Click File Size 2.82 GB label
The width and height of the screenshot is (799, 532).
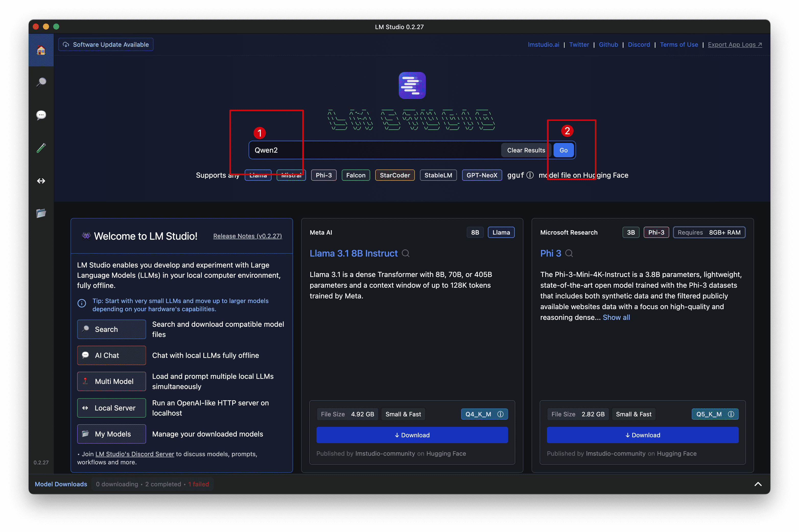tap(578, 414)
